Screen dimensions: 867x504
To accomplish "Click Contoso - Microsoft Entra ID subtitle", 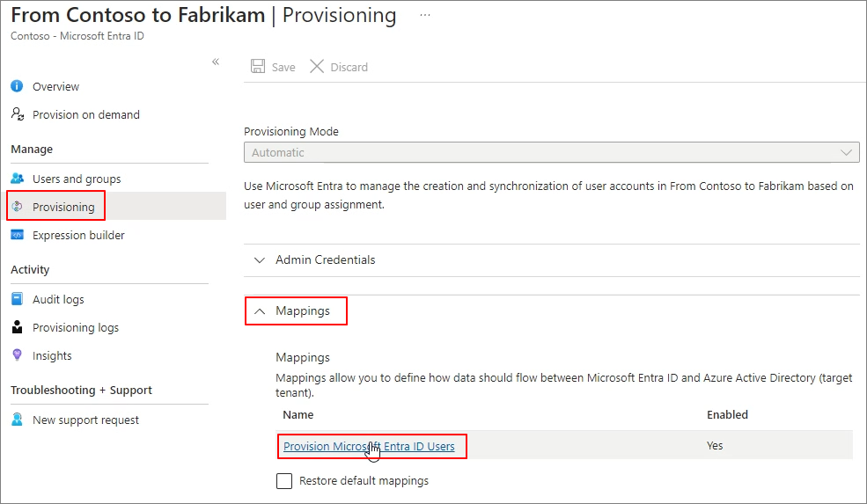I will click(77, 36).
